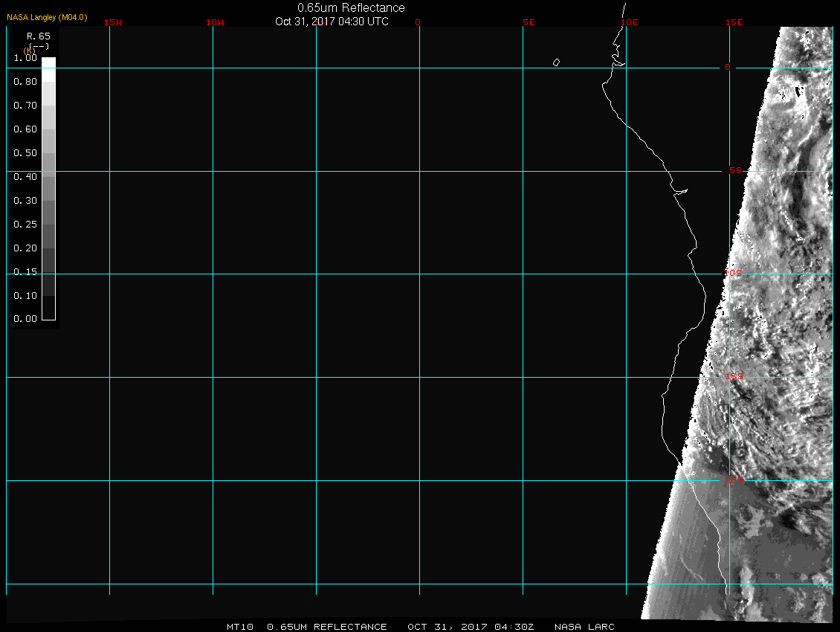Click the 0.80 reflectance scale label
Viewport: 840px width, 632px height.
25,82
